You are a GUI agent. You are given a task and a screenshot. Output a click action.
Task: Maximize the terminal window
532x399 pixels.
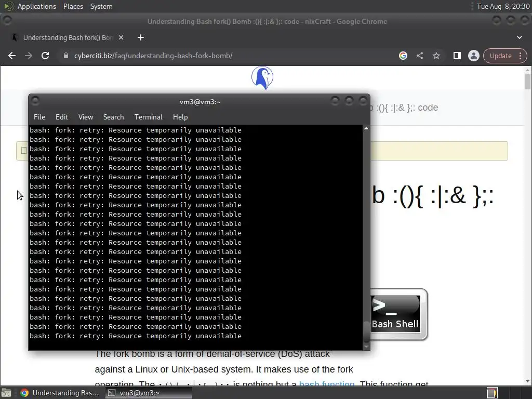click(x=349, y=101)
